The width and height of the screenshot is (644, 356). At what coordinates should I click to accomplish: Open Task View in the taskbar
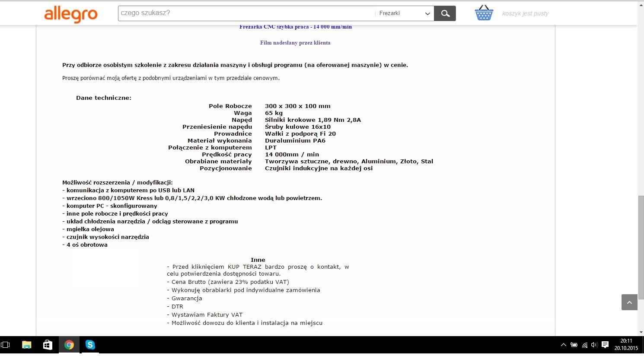[x=6, y=345]
